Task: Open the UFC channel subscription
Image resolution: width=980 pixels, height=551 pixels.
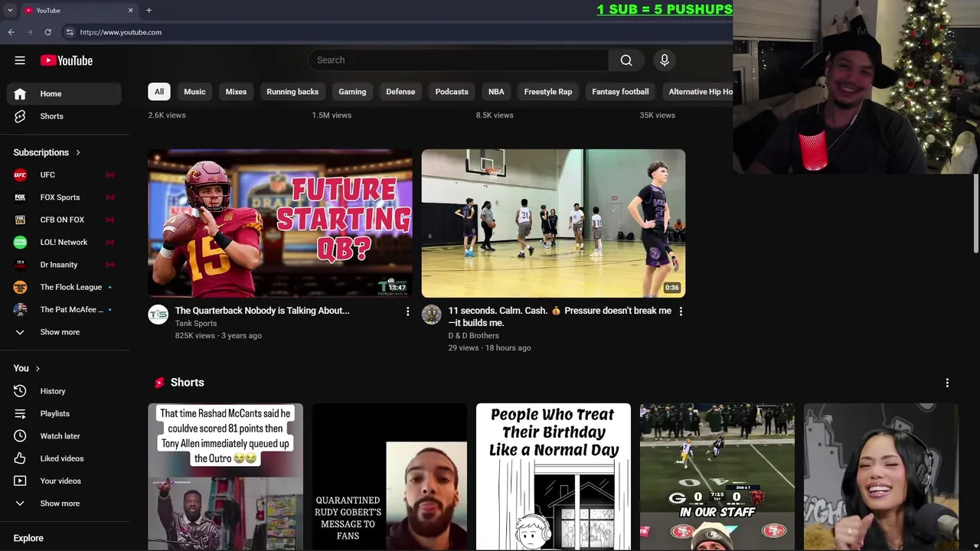Action: [x=64, y=175]
